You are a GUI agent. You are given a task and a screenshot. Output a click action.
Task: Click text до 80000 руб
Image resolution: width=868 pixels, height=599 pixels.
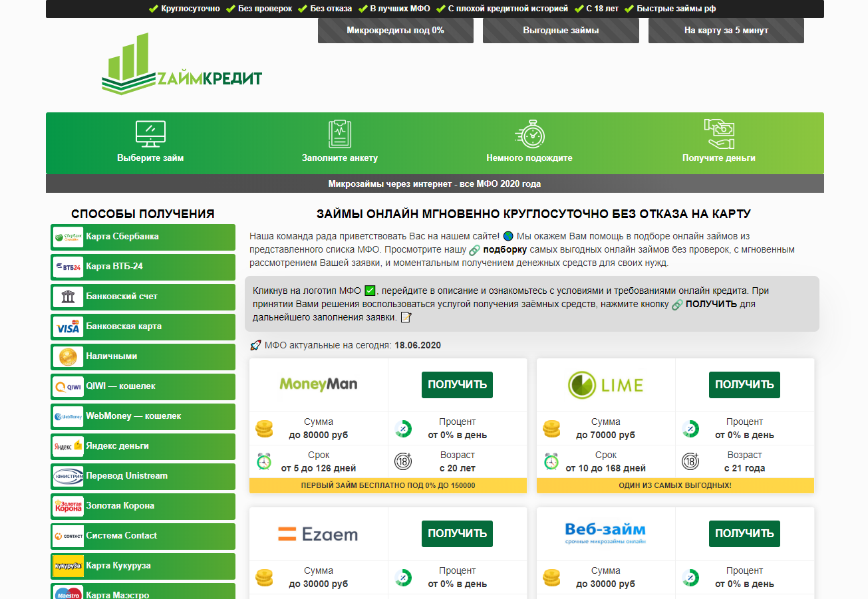(319, 435)
